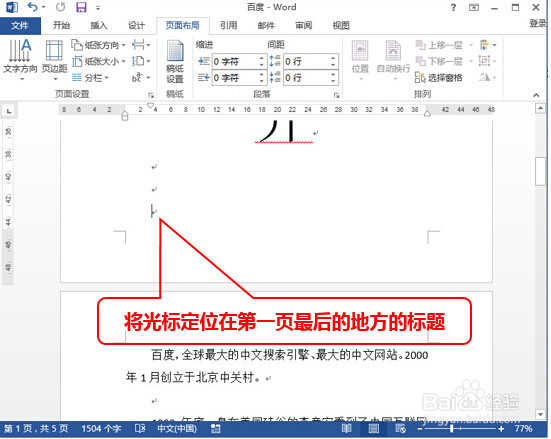
Task: Decrease right indent with down stepper
Action: (261, 81)
